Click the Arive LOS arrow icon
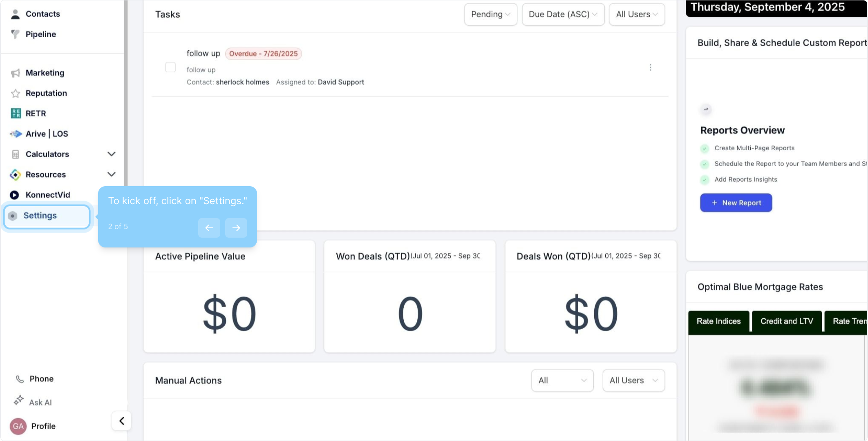Screen dimensions: 868x441 (x=16, y=134)
